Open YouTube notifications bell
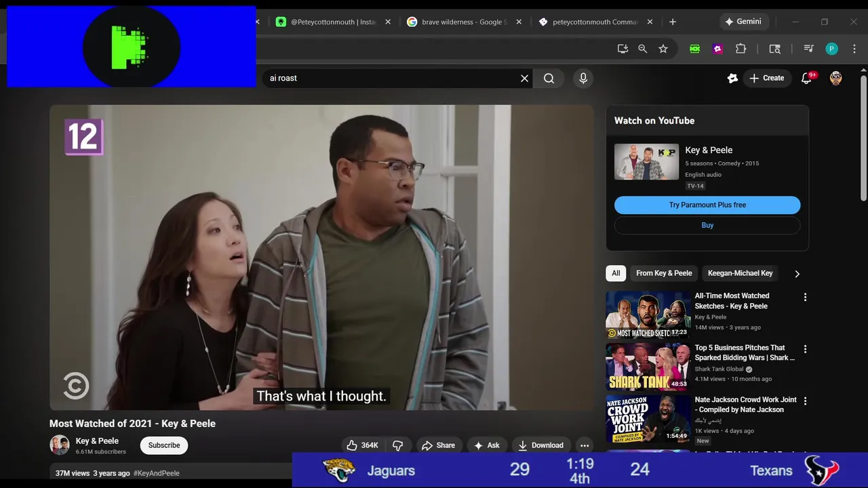The image size is (868, 488). [x=807, y=78]
